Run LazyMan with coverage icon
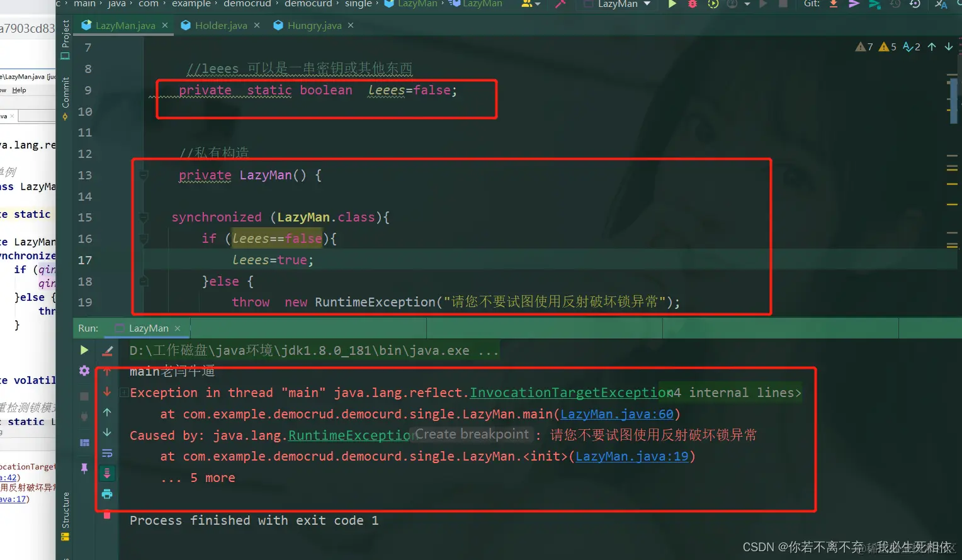The image size is (962, 560). pyautogui.click(x=713, y=4)
